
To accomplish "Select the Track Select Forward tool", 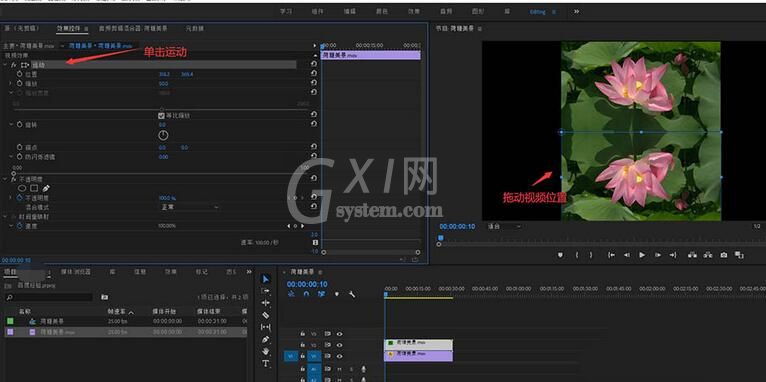I will coord(265,291).
